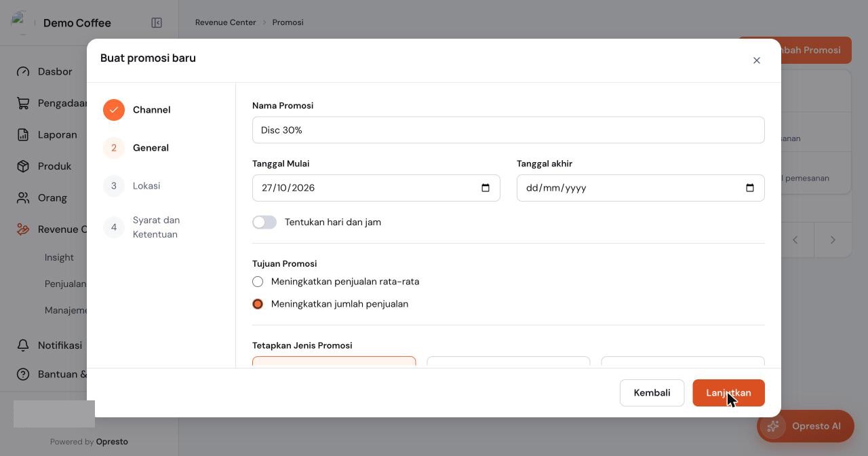Click the completed Channel step checkmark
The width and height of the screenshot is (868, 456).
click(114, 110)
